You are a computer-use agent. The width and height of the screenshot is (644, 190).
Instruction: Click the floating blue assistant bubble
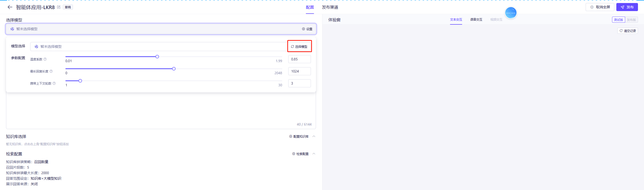(x=511, y=13)
